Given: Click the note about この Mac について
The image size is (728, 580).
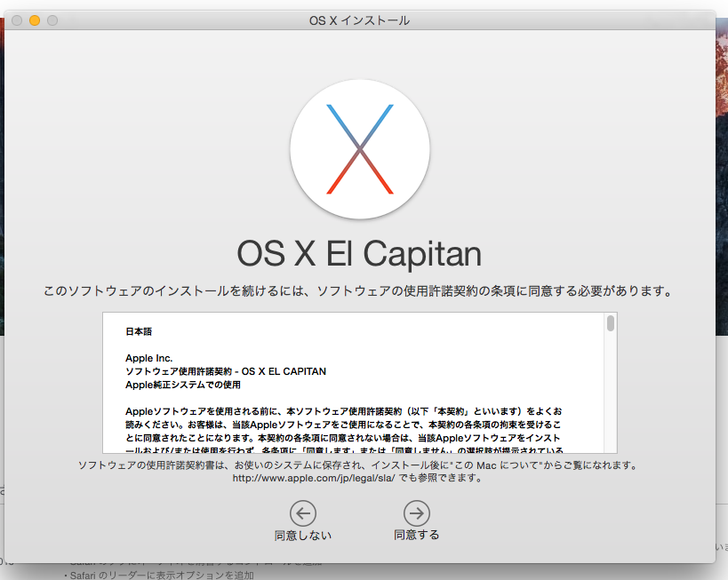Looking at the screenshot, I should (x=358, y=465).
